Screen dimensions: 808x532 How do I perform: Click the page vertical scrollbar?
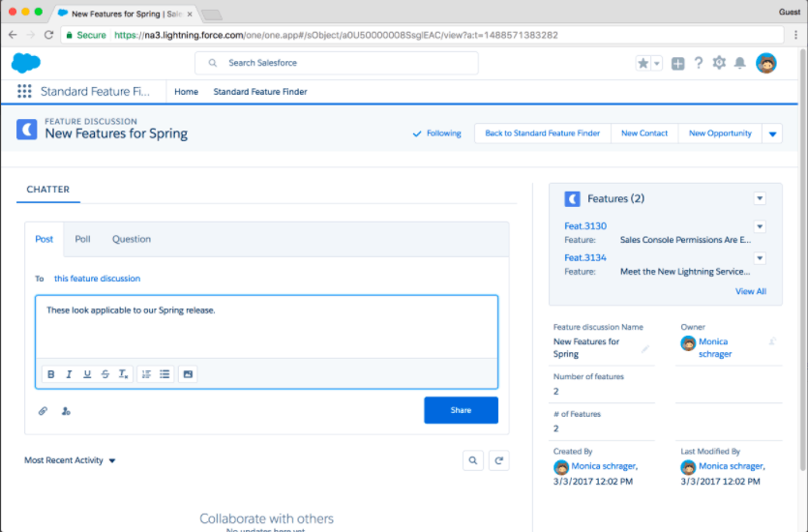(803, 260)
